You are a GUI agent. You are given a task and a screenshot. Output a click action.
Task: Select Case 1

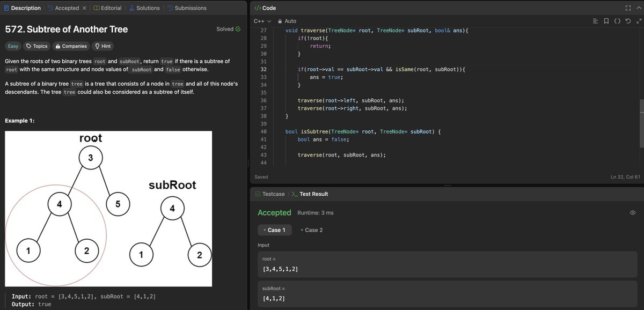pos(275,230)
